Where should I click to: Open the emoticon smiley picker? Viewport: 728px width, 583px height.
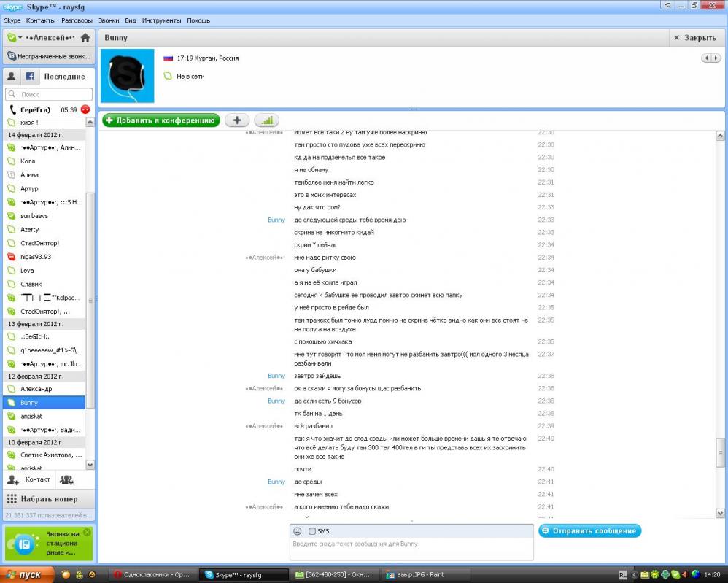tap(298, 531)
